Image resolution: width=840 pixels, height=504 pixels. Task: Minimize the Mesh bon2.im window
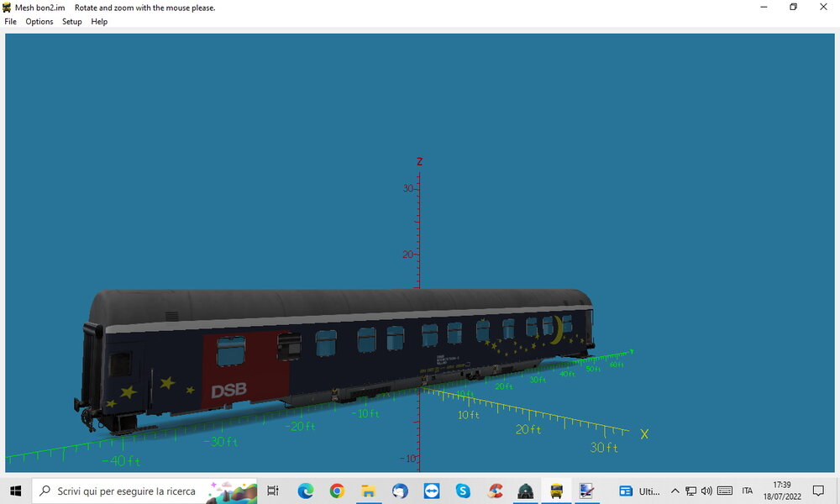(x=764, y=7)
